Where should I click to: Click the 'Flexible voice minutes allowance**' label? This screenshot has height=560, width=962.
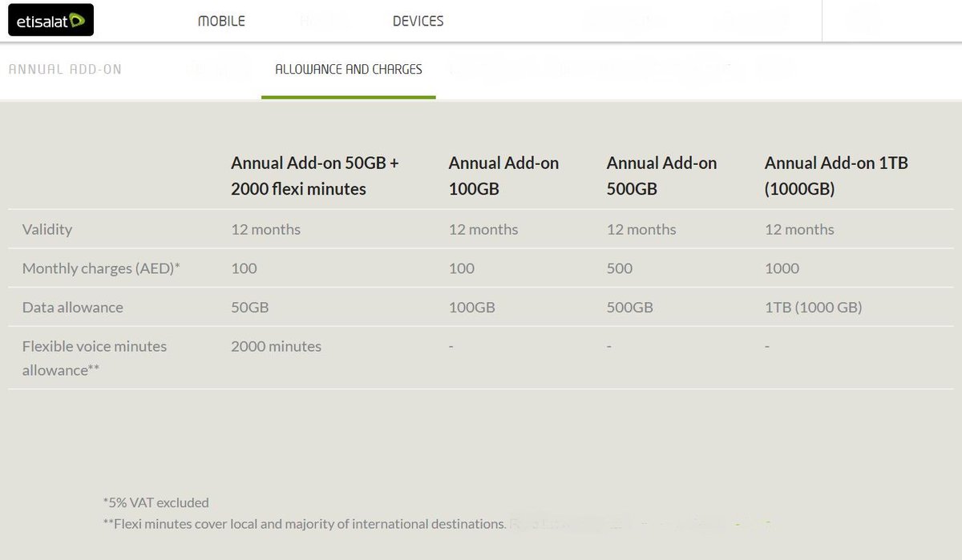tap(95, 358)
